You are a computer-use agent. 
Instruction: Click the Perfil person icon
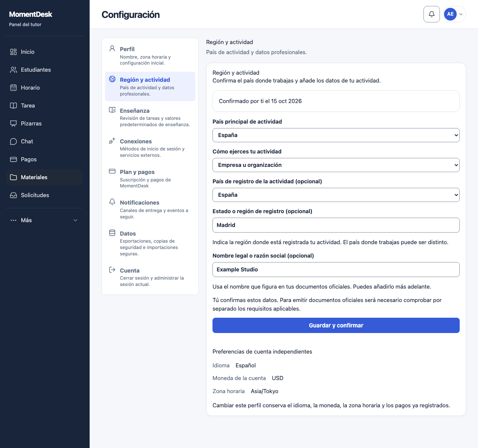pos(112,49)
